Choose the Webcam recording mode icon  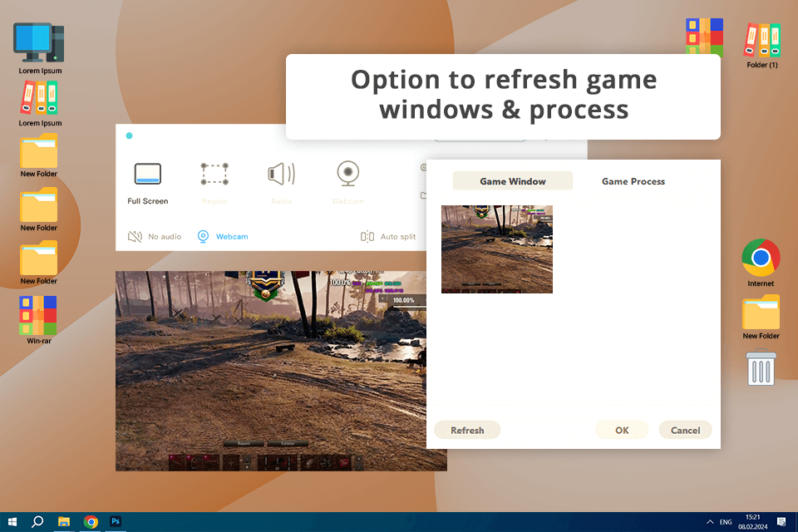click(348, 184)
